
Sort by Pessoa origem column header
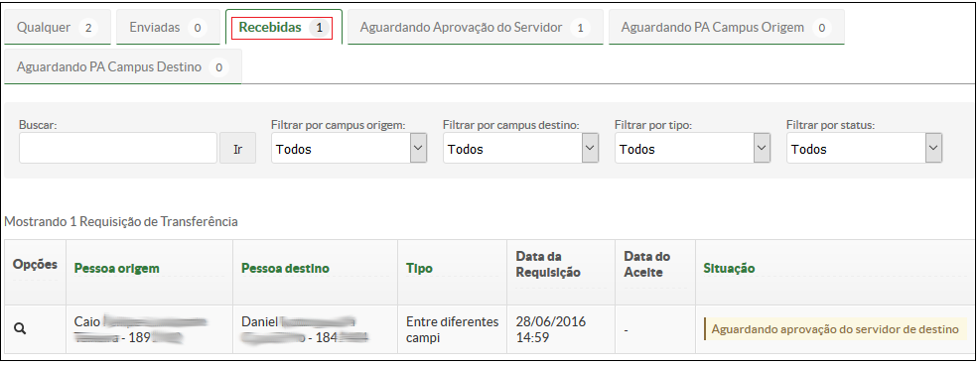click(117, 268)
